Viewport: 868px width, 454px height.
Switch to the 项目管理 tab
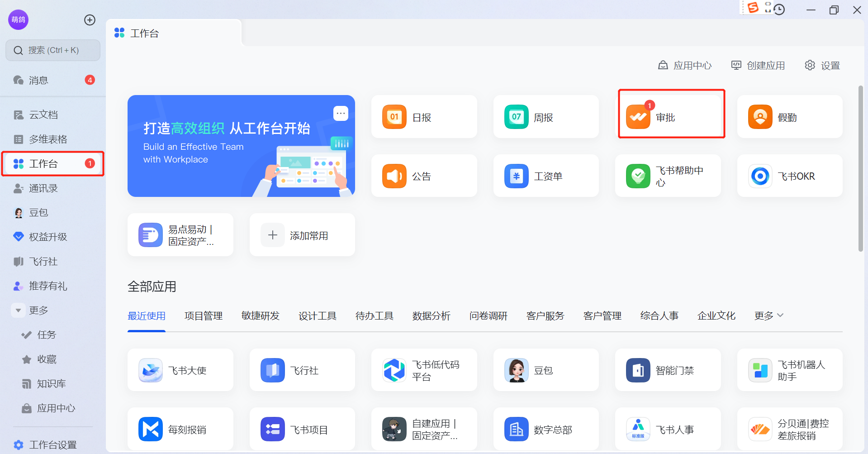(204, 315)
